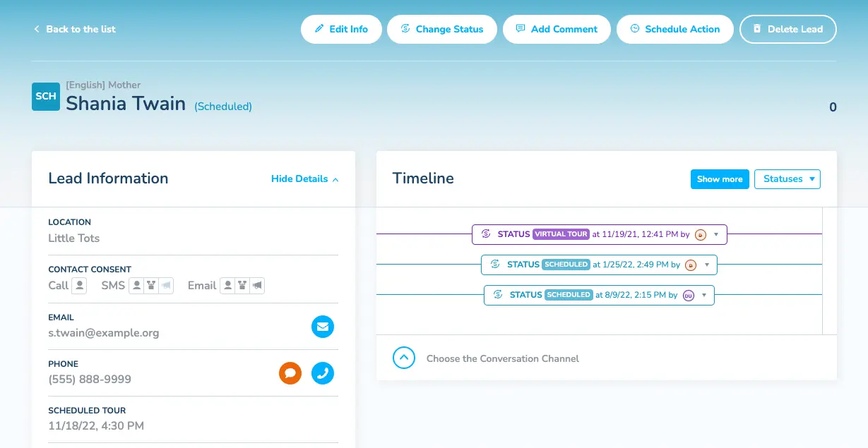Click the Scheduled tag on the 8/9/22 entry

coord(569,295)
